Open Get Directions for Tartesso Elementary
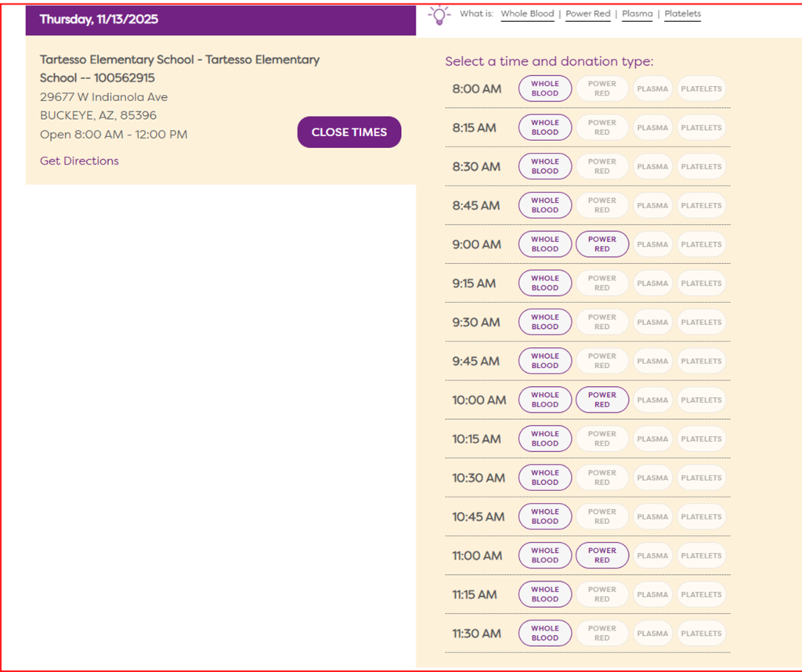The image size is (802, 672). (79, 161)
